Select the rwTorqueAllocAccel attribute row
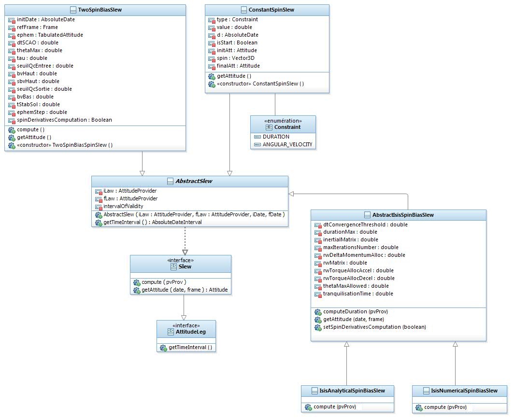The image size is (514, 420). tap(358, 270)
